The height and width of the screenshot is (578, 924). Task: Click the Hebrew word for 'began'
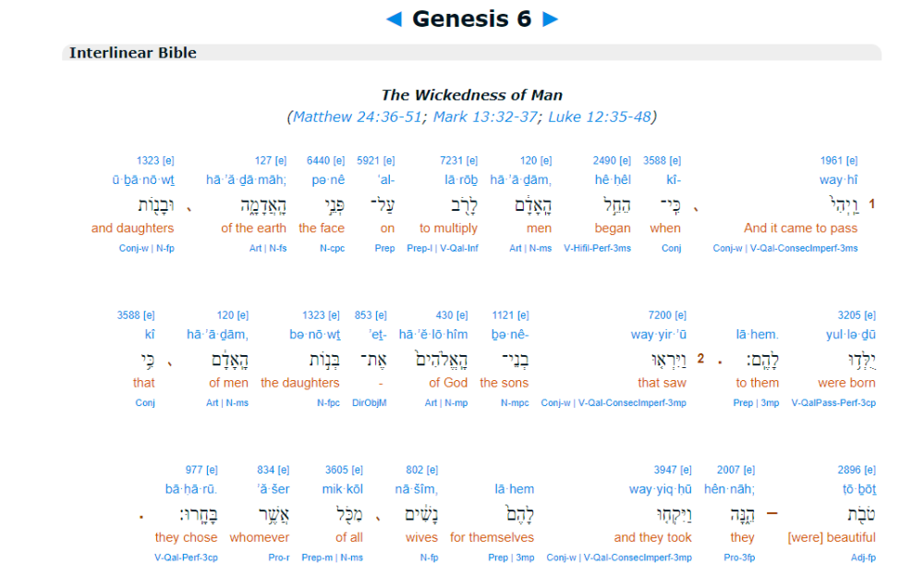[x=613, y=204]
